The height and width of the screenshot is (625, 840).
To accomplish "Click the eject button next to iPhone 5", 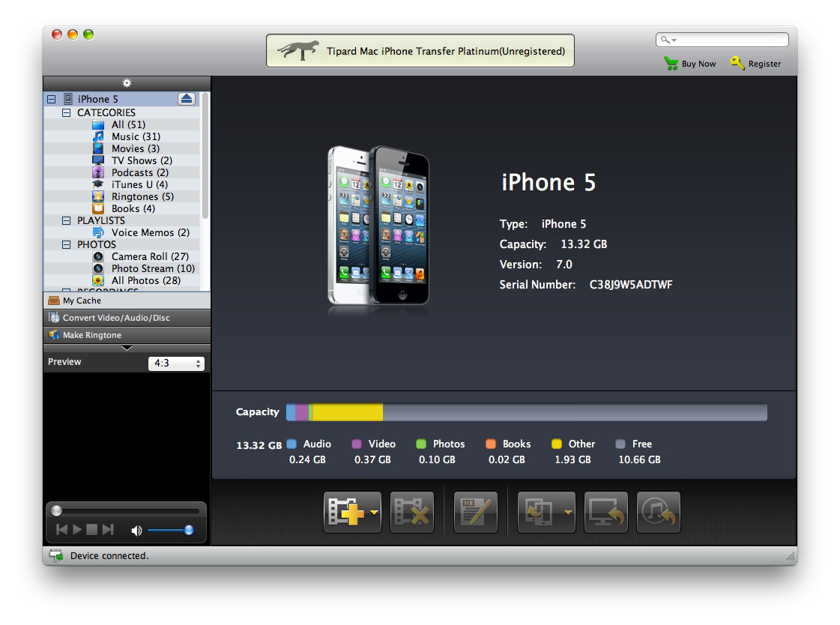I will pyautogui.click(x=187, y=98).
